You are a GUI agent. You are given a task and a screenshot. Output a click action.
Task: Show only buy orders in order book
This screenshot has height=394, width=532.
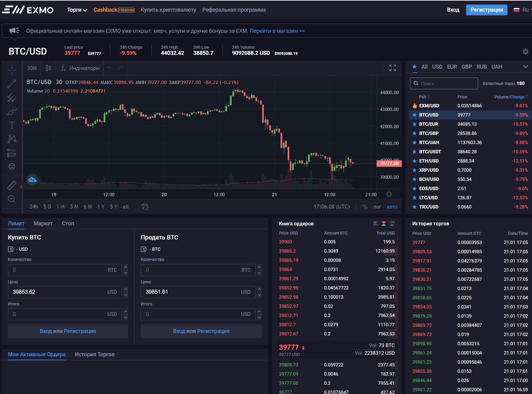pyautogui.click(x=392, y=224)
